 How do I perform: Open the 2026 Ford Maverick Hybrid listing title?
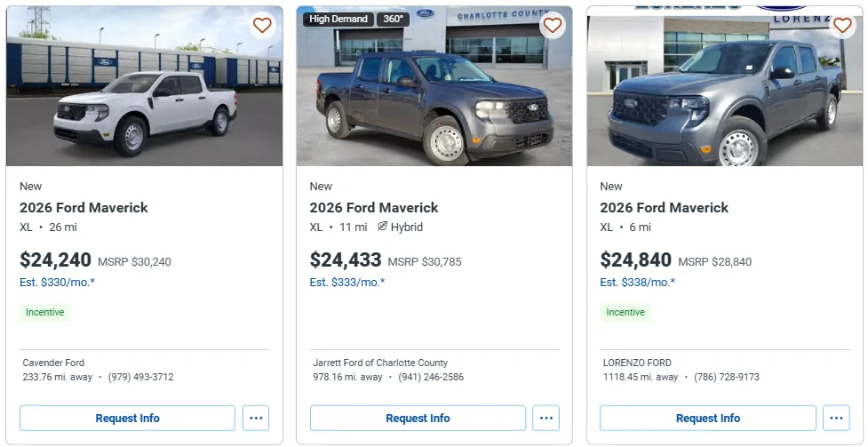374,207
